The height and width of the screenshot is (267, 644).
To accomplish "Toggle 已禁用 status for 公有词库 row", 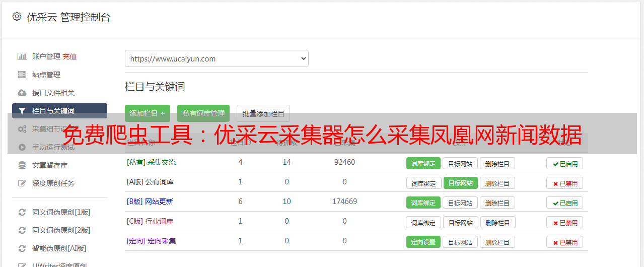I will (x=565, y=183).
